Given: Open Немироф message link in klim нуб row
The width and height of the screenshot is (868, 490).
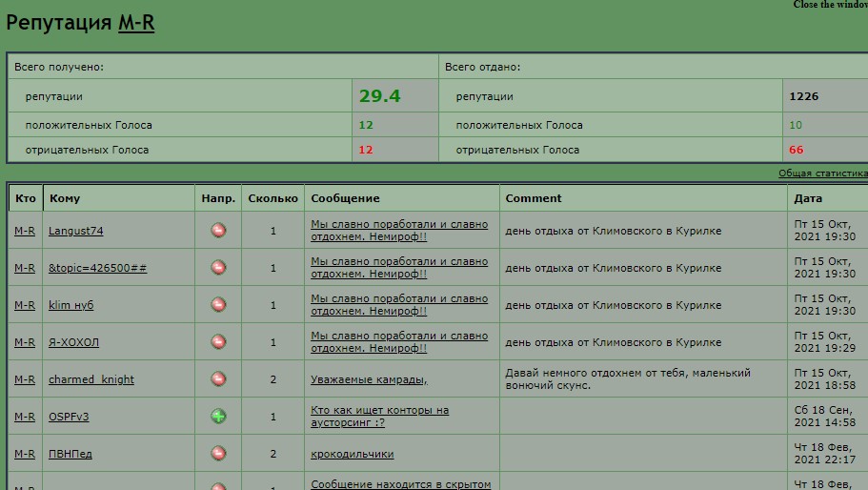Looking at the screenshot, I should (399, 304).
